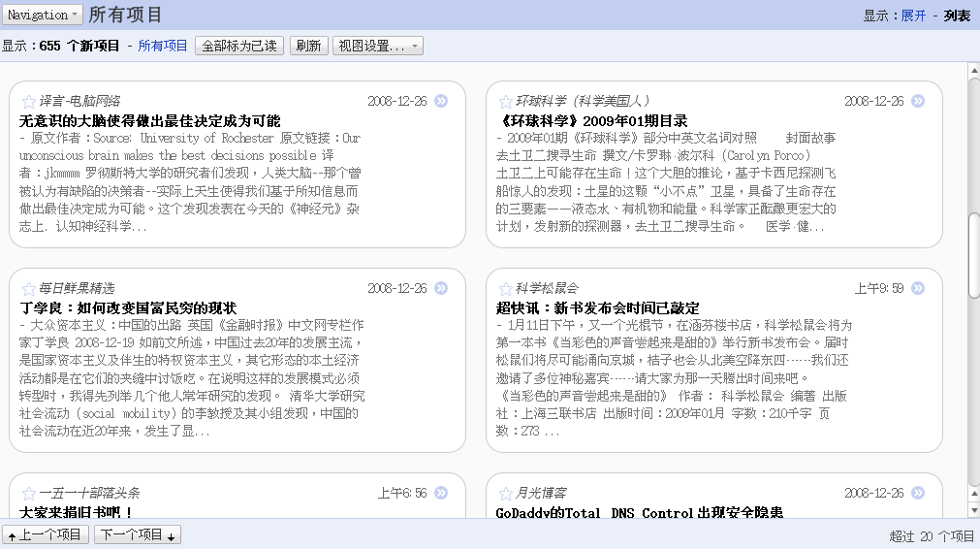Click the scrollbar down arrow at bottom

(x=974, y=510)
